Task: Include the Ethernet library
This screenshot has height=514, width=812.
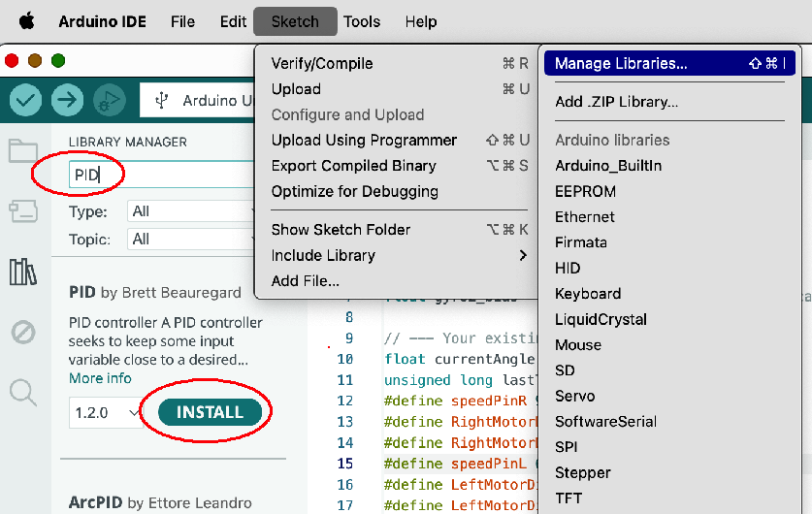Action: (669, 217)
